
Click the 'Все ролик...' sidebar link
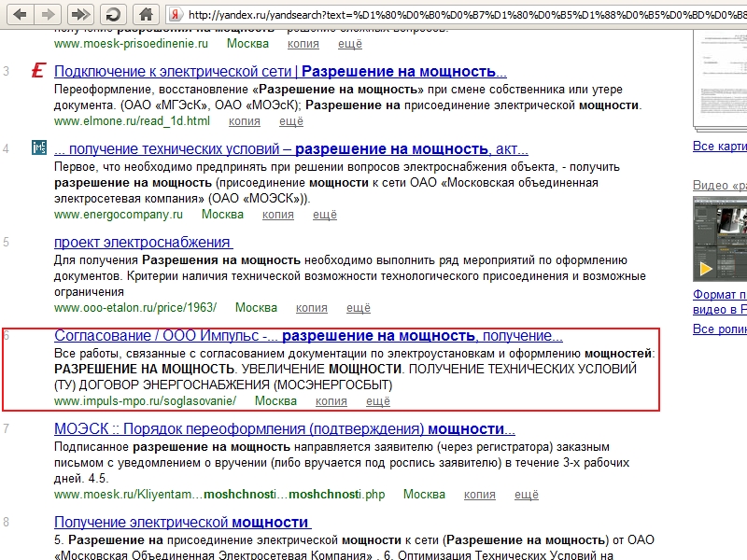720,329
